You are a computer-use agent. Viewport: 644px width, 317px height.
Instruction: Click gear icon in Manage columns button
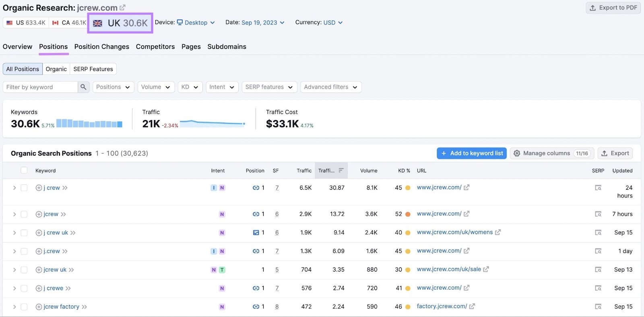(x=517, y=153)
